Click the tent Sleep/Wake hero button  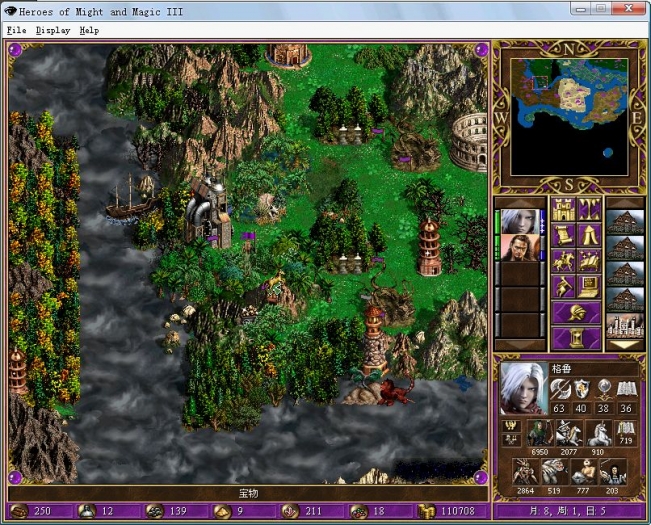coord(589,235)
